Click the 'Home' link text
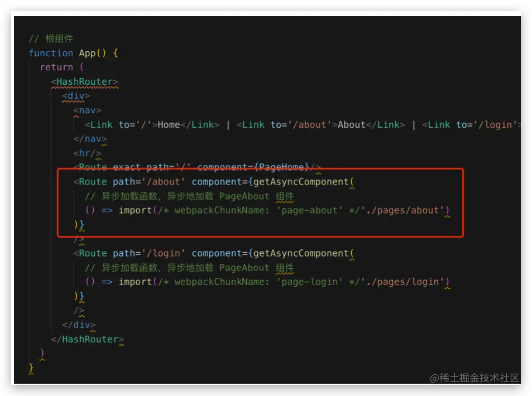This screenshot has height=396, width=532. 169,125
